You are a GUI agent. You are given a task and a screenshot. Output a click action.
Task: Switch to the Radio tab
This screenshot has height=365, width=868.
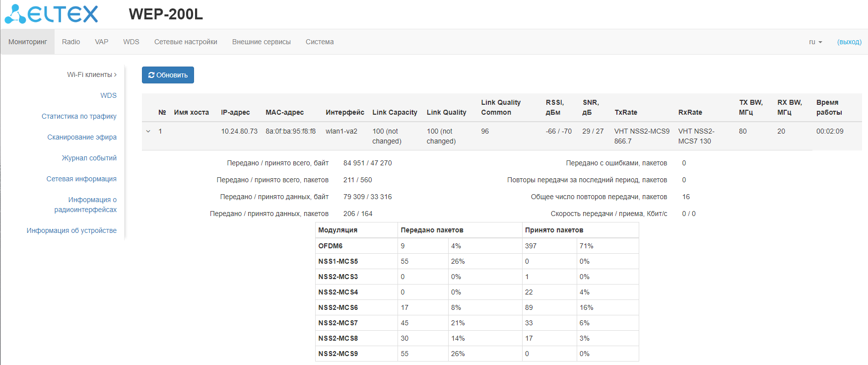pos(71,42)
